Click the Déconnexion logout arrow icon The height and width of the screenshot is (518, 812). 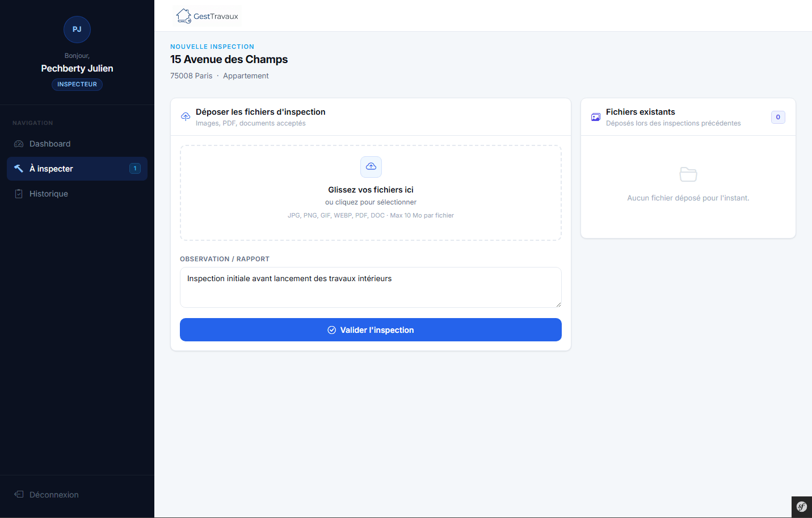[19, 495]
